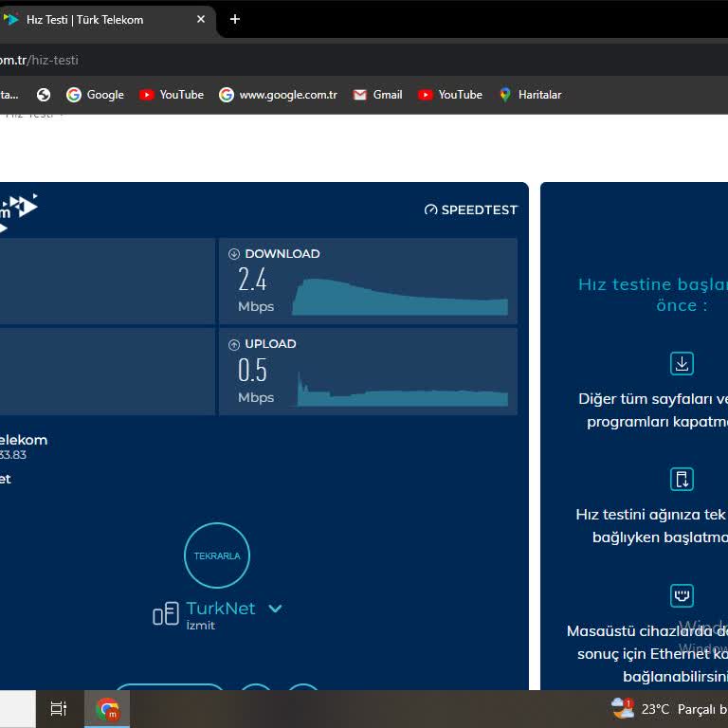Close the Hız Testi browser tab
The height and width of the screenshot is (728, 728).
(x=201, y=19)
